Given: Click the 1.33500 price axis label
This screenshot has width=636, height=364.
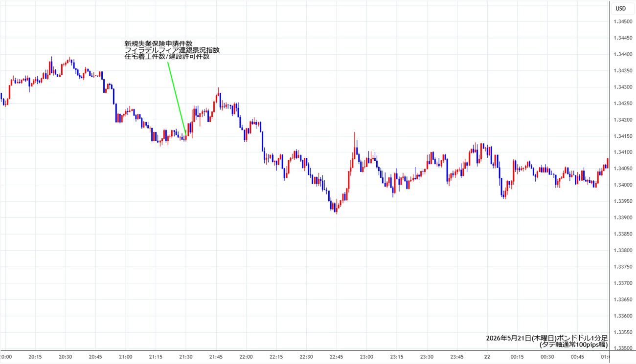Looking at the screenshot, I should click(x=623, y=348).
